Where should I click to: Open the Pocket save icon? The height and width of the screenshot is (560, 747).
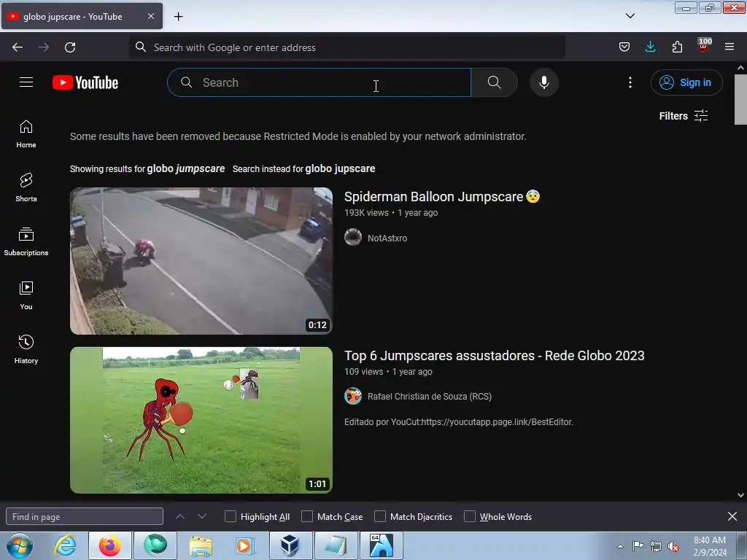(x=624, y=47)
